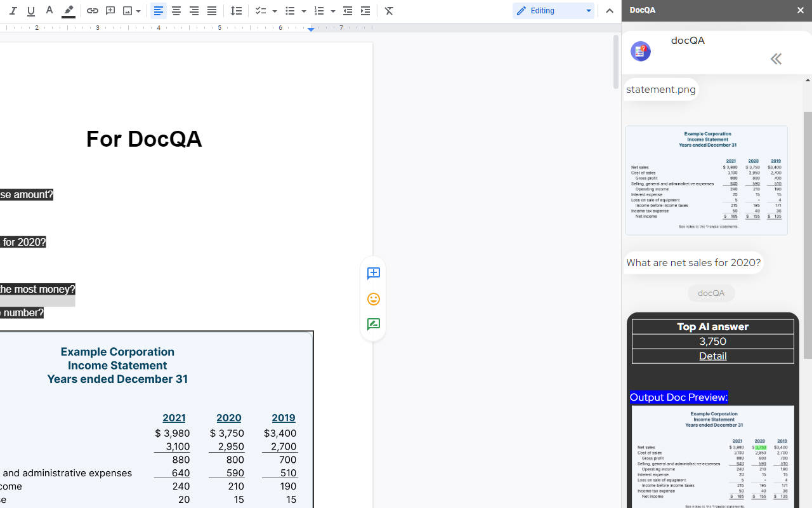Screen dimensions: 812x508
Task: Click the 'Income Statement' title in the document
Action: [117, 366]
